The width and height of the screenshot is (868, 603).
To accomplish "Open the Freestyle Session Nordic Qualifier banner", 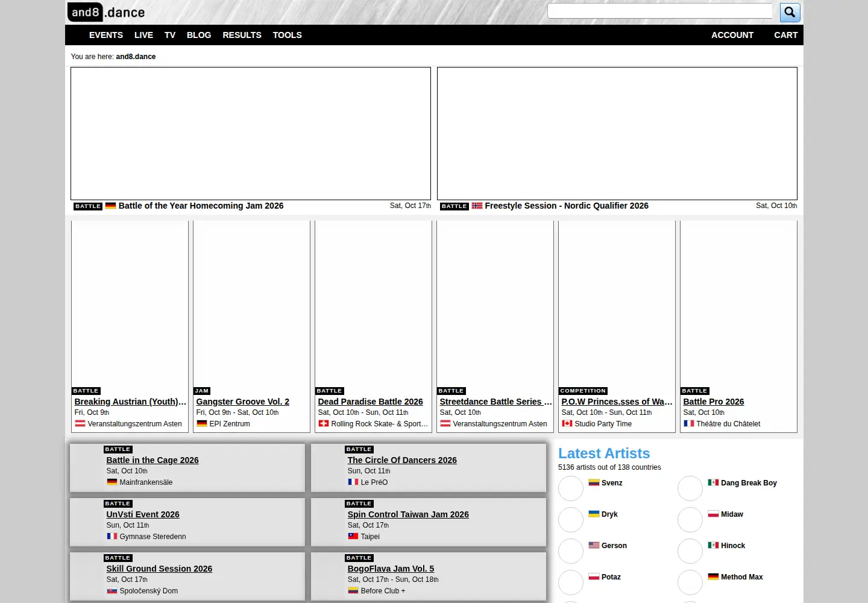I will tap(617, 133).
